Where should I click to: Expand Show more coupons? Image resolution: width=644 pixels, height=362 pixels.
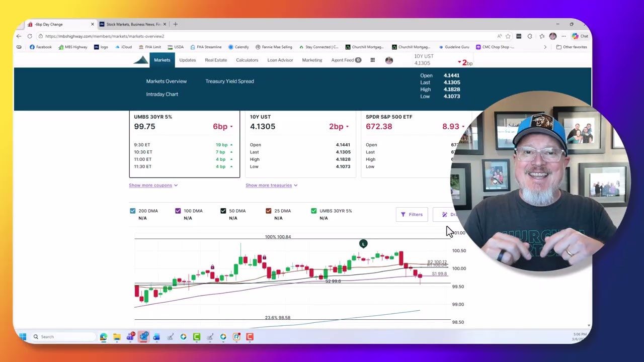pos(153,186)
